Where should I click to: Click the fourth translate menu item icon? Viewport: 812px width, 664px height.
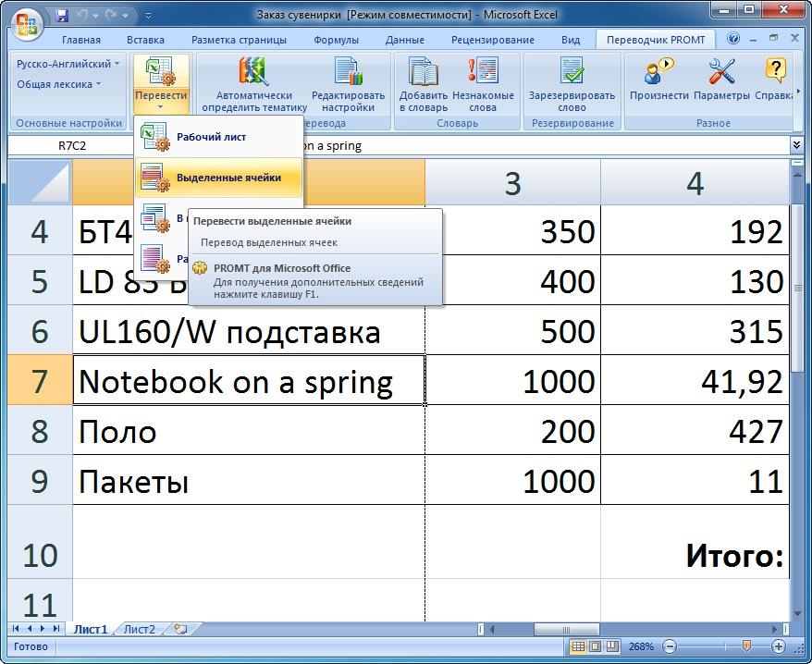(x=154, y=258)
